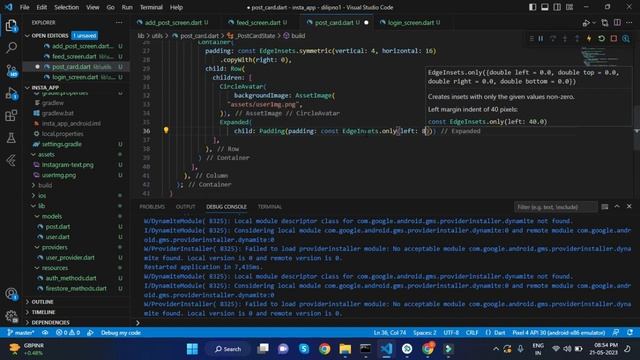Open Explorer Views and More Actions

[x=119, y=22]
